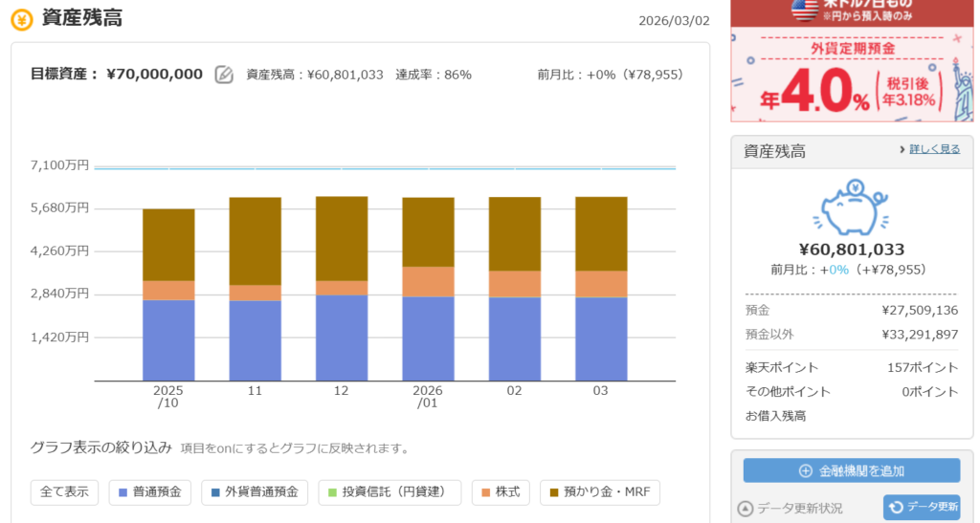Click the yen coin icon next to 資産残高 heading
This screenshot has height=523, width=980.
click(21, 19)
